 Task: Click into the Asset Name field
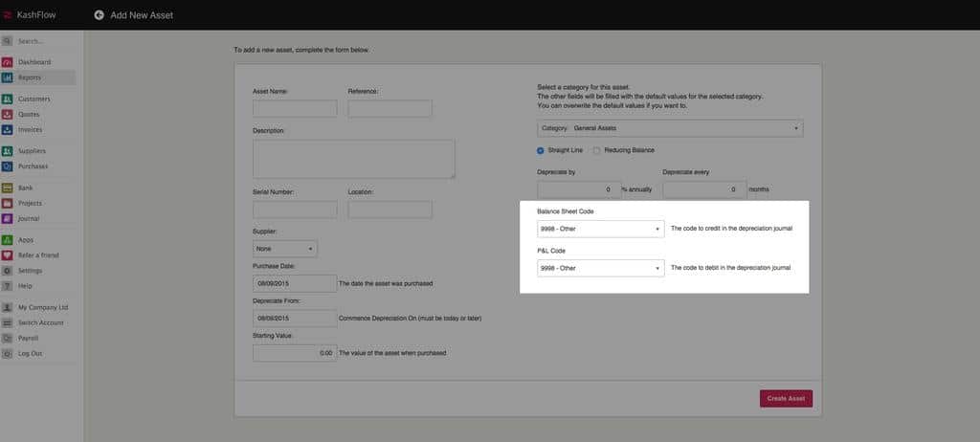point(295,109)
